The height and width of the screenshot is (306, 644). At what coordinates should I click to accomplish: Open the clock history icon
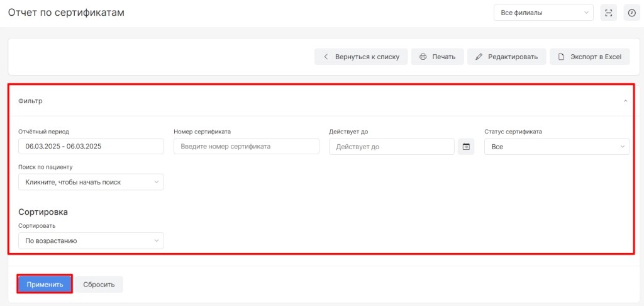tap(631, 13)
